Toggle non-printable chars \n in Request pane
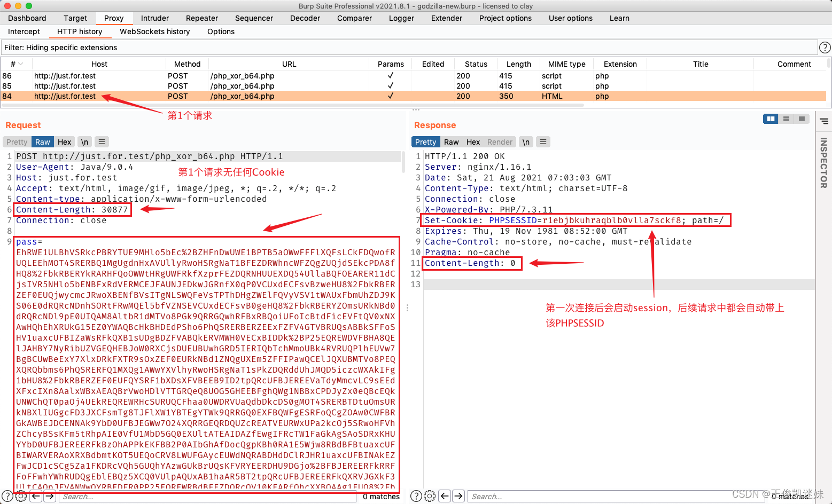The height and width of the screenshot is (504, 832). point(84,142)
